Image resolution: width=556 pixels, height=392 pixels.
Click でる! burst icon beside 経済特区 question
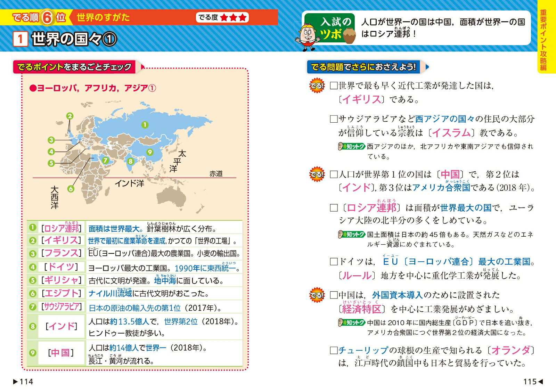(x=317, y=295)
